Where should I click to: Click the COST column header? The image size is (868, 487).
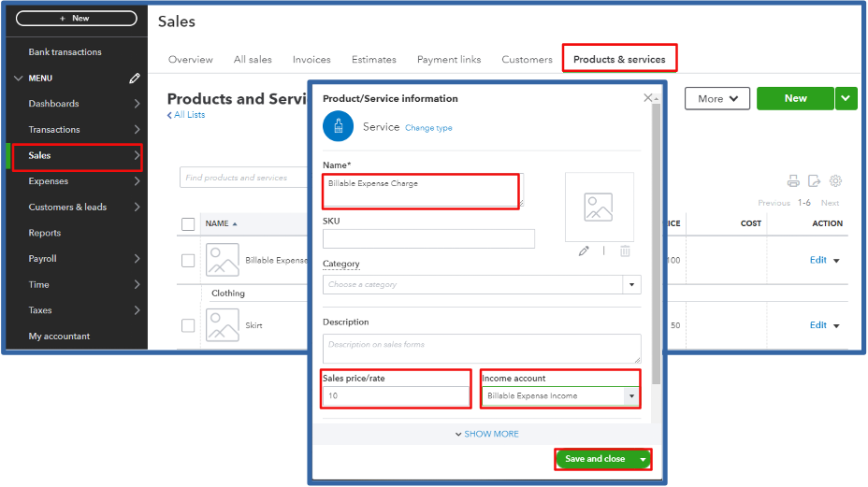tap(751, 223)
